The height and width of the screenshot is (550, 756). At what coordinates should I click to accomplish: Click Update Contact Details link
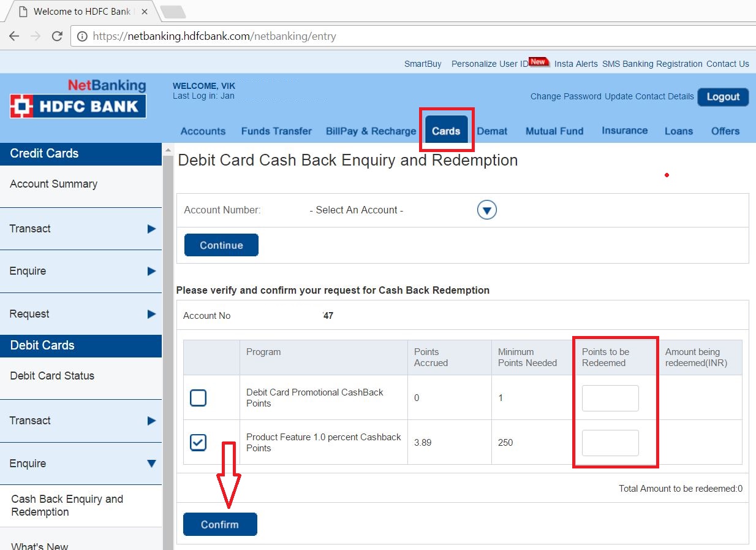[x=649, y=96]
